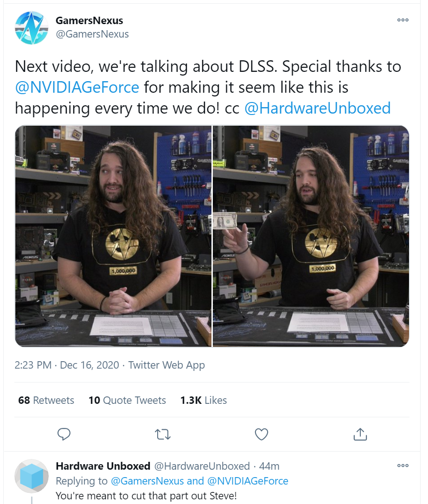
Task: Open Hardware Unboxed cube avatar
Action: pyautogui.click(x=32, y=476)
